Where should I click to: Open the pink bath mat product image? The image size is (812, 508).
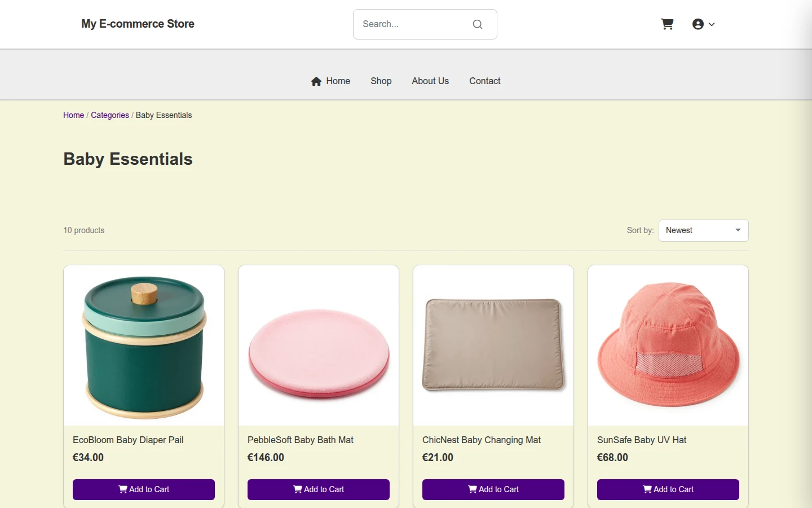point(319,345)
